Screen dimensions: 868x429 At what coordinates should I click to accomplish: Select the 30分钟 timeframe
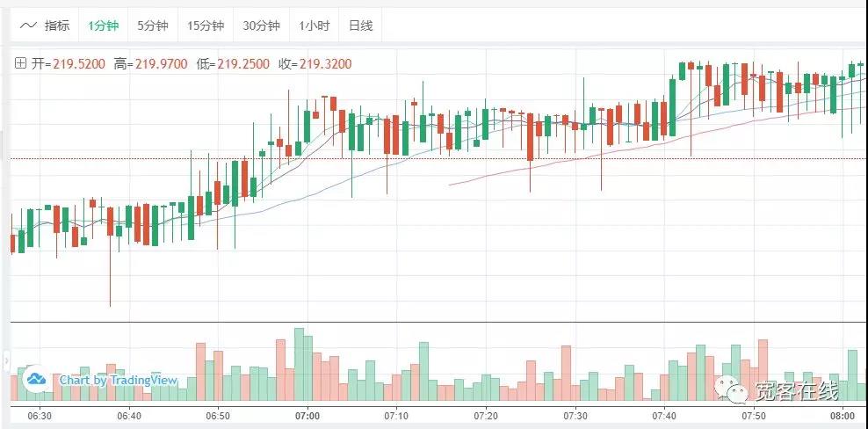pyautogui.click(x=261, y=25)
